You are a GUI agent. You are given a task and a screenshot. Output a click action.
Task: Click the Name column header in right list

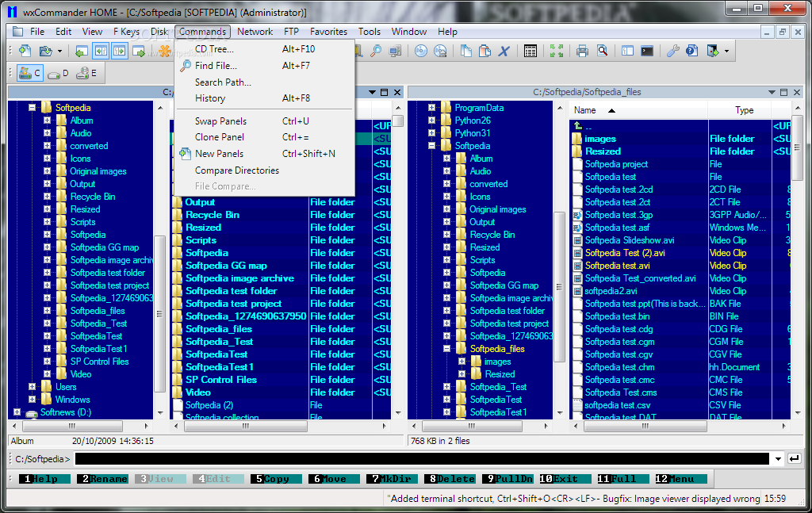tap(638, 110)
